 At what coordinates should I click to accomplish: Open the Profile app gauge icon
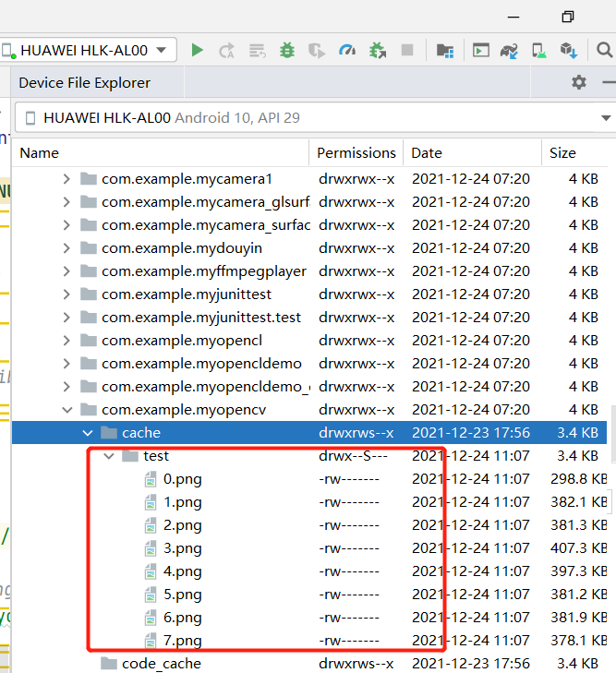click(x=347, y=50)
